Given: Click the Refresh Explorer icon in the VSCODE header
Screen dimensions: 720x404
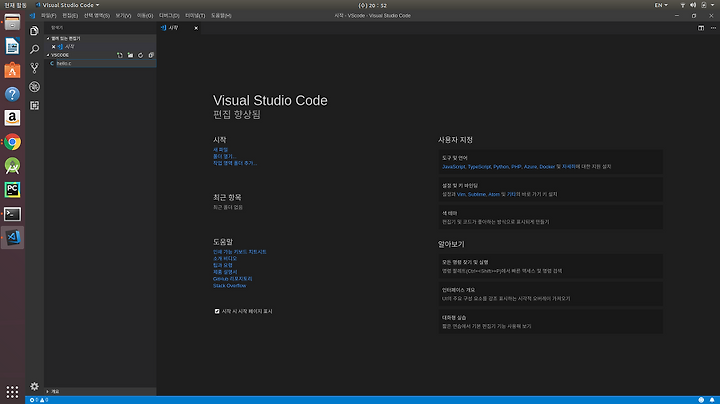Looking at the screenshot, I should pos(141,55).
